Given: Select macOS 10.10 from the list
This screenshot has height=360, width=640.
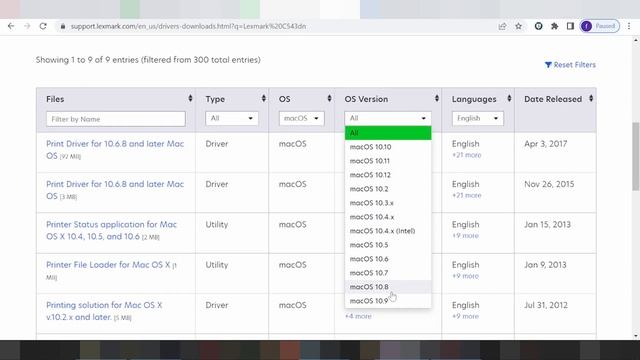Looking at the screenshot, I should (x=388, y=147).
